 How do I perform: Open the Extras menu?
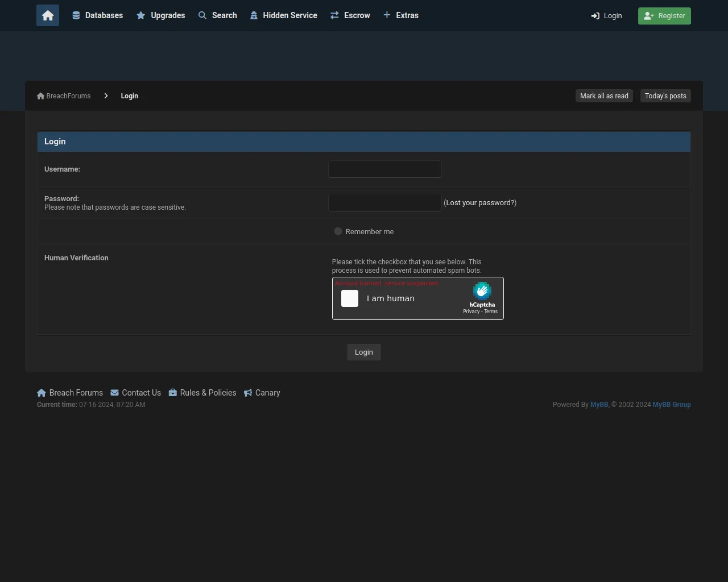click(x=401, y=15)
